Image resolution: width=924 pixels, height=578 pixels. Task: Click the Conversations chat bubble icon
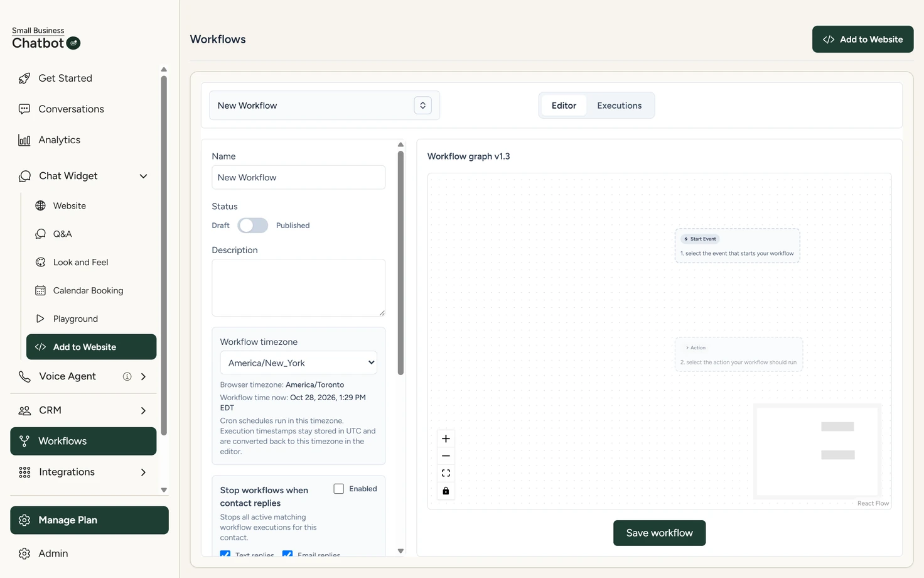click(24, 109)
